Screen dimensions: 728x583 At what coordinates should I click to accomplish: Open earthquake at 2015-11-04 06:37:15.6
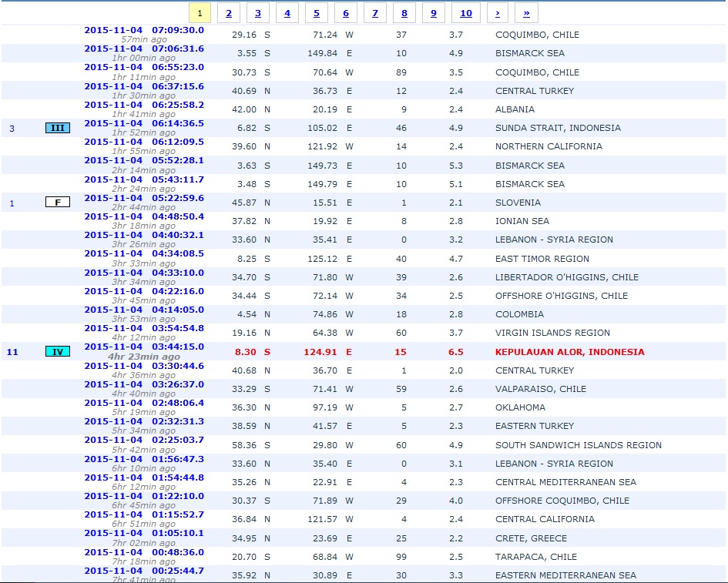coord(144,86)
